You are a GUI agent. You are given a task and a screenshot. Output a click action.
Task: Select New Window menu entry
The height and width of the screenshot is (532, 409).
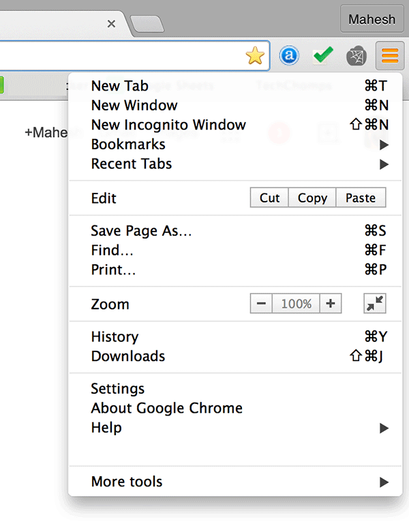pos(235,105)
